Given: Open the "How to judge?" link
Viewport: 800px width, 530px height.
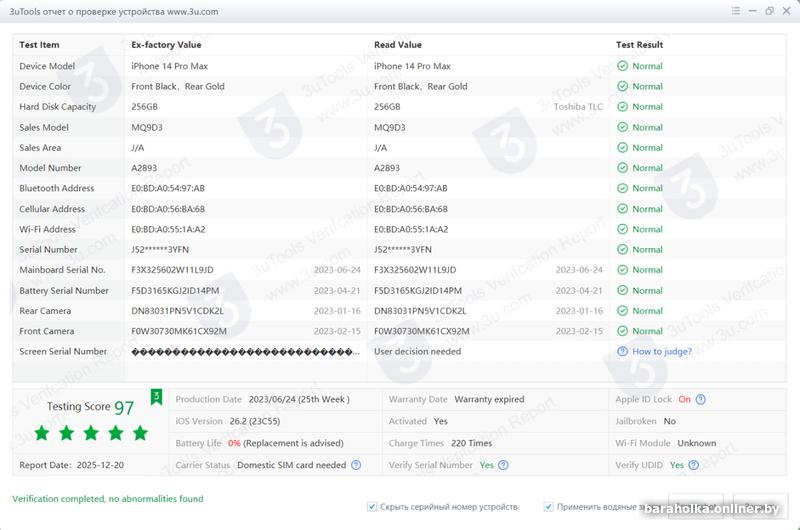Looking at the screenshot, I should tap(661, 351).
